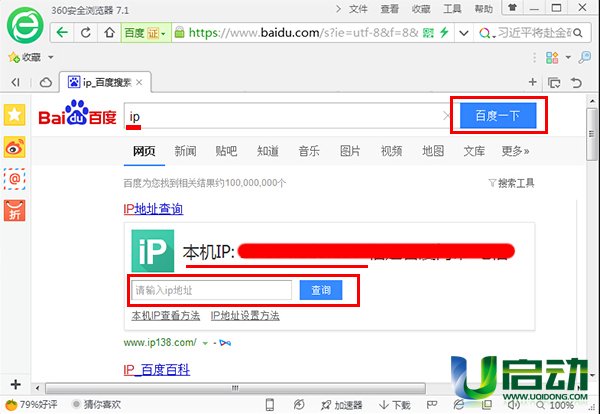
Task: Click the IE compatibility icon in status bar
Action: click(x=458, y=404)
